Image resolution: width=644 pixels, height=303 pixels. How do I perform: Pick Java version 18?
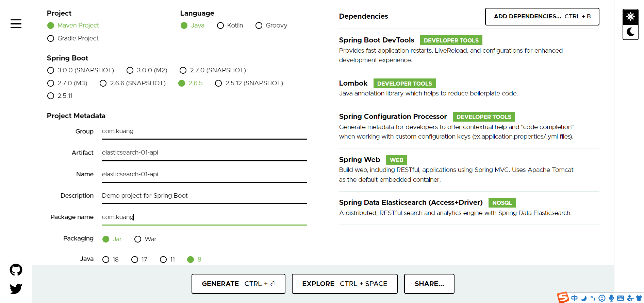pyautogui.click(x=111, y=260)
